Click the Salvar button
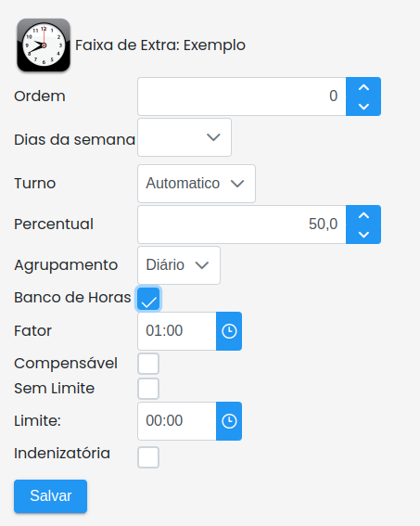 tap(51, 496)
